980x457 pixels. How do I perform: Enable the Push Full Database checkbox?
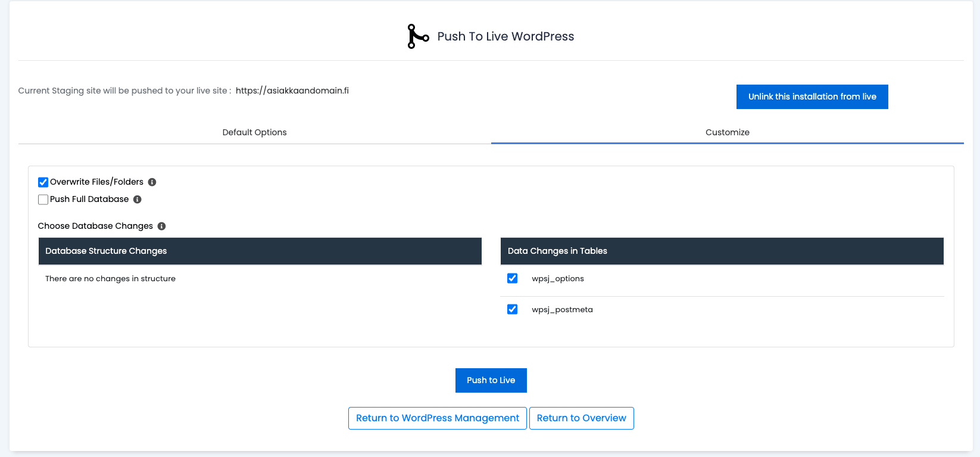(43, 200)
